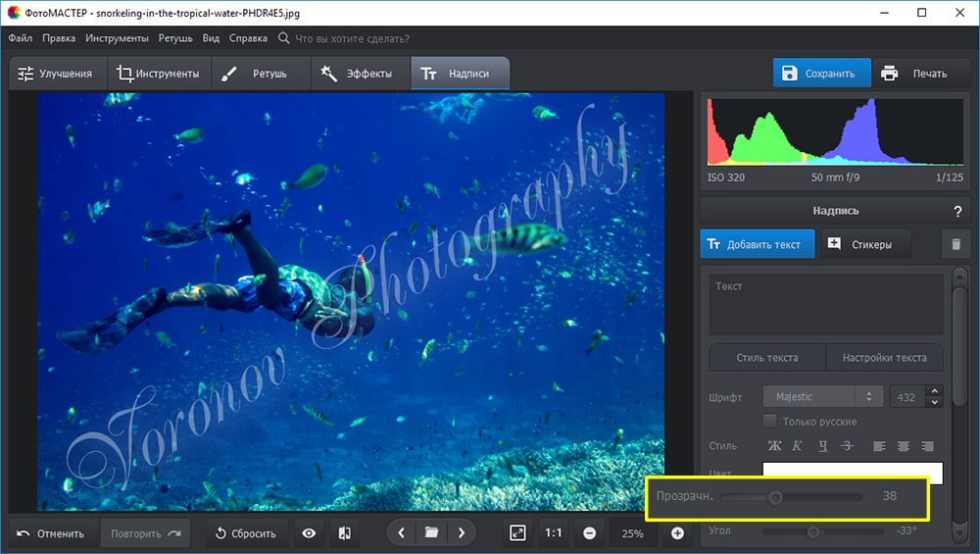The width and height of the screenshot is (980, 554).
Task: Click the before/after compare icon
Action: [344, 533]
